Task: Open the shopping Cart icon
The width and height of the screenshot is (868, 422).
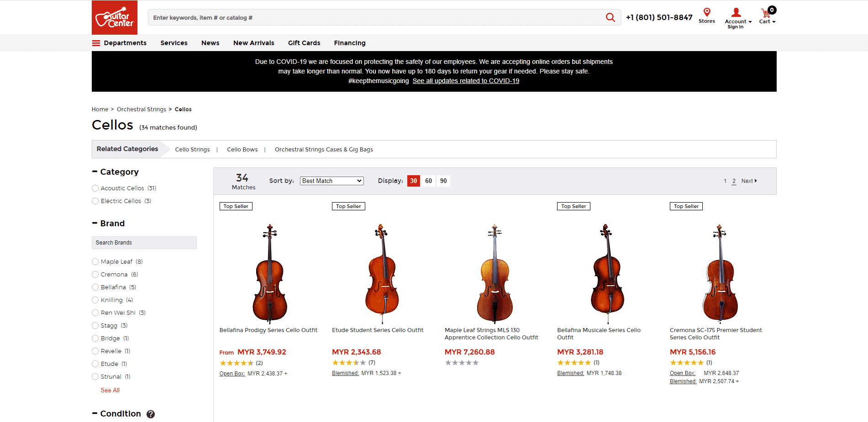Action: click(x=766, y=13)
